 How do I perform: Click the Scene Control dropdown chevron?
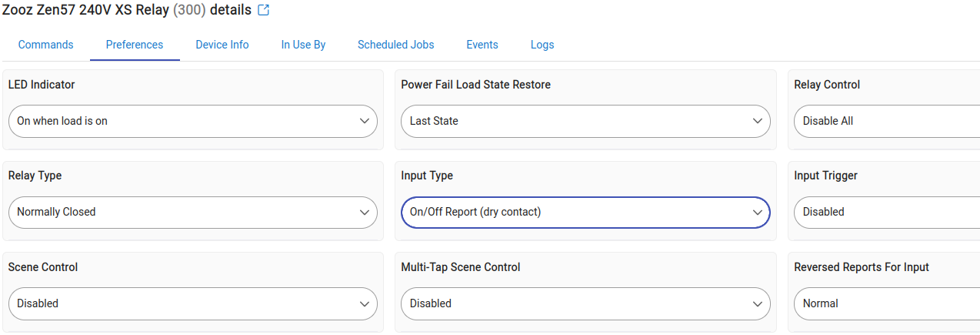pyautogui.click(x=365, y=304)
